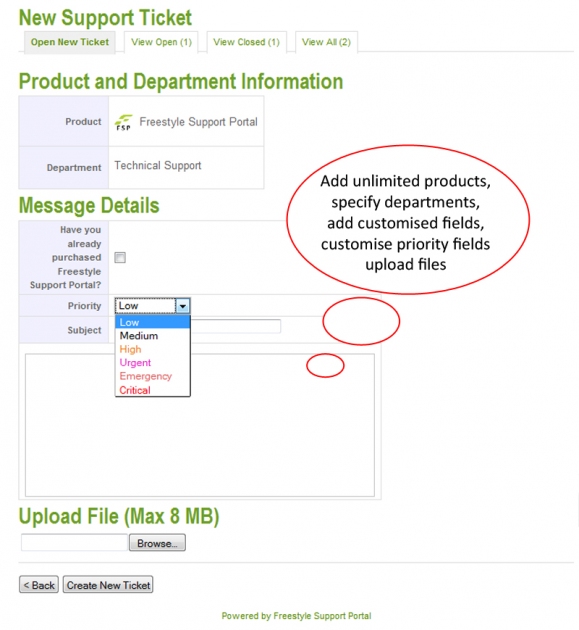
Task: Tick the already purchased Freestyle Support Portal checkbox
Action: tap(120, 258)
